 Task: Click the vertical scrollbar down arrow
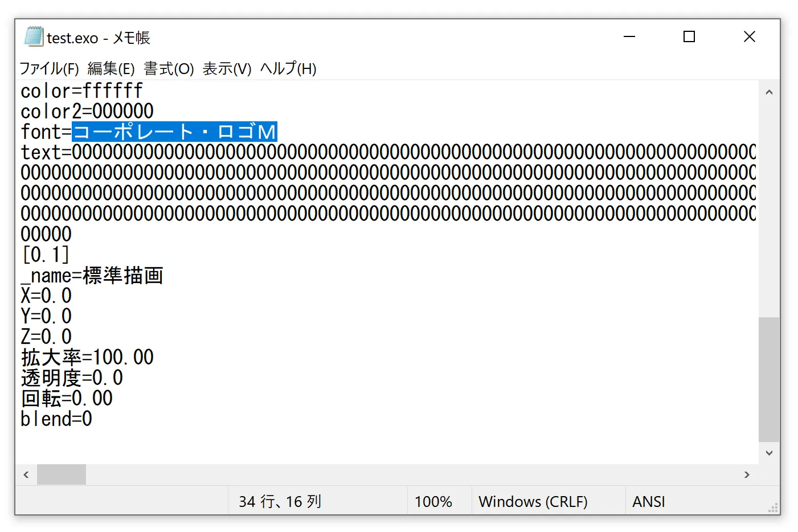point(769,453)
